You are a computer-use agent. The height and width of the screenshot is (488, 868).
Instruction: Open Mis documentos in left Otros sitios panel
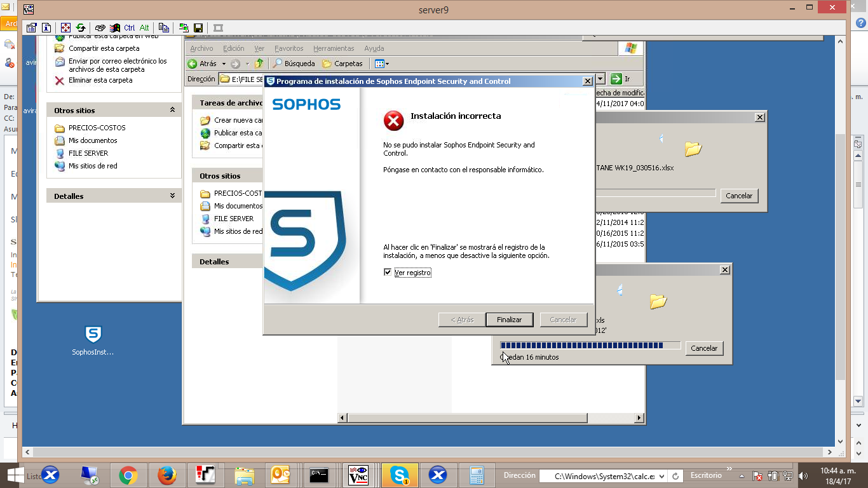tap(93, 140)
